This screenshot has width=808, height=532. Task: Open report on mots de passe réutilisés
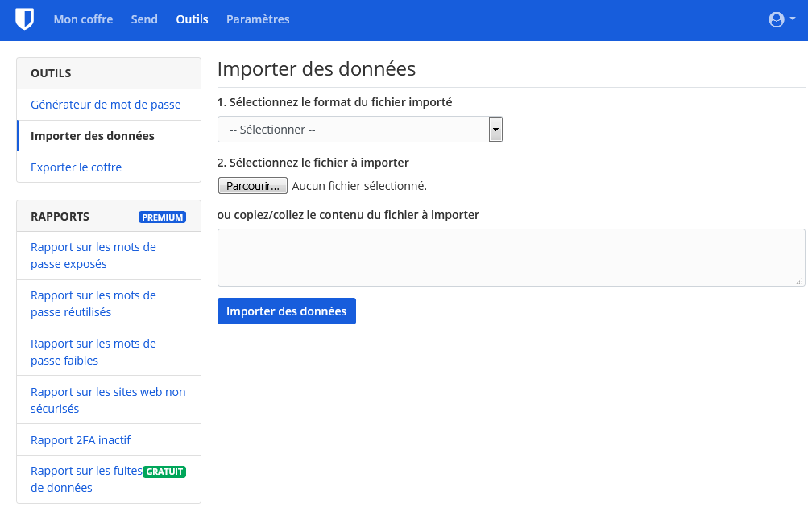[x=93, y=303]
